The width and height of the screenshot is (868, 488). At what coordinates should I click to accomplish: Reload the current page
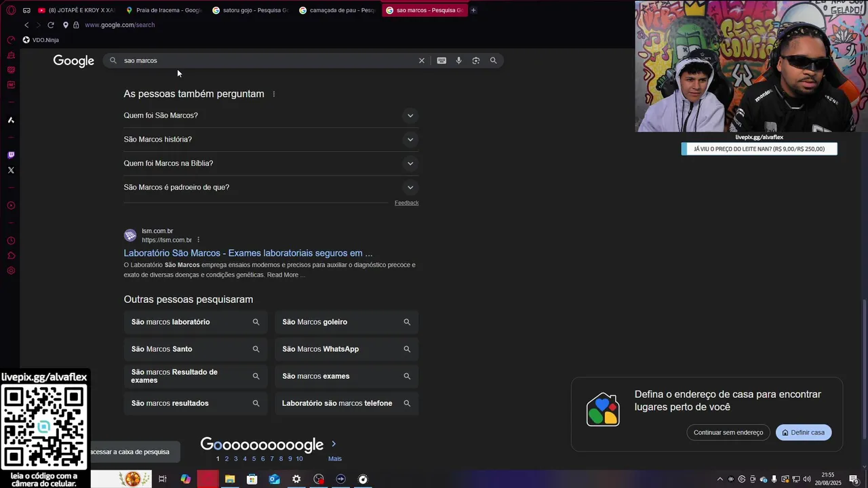[50, 25]
